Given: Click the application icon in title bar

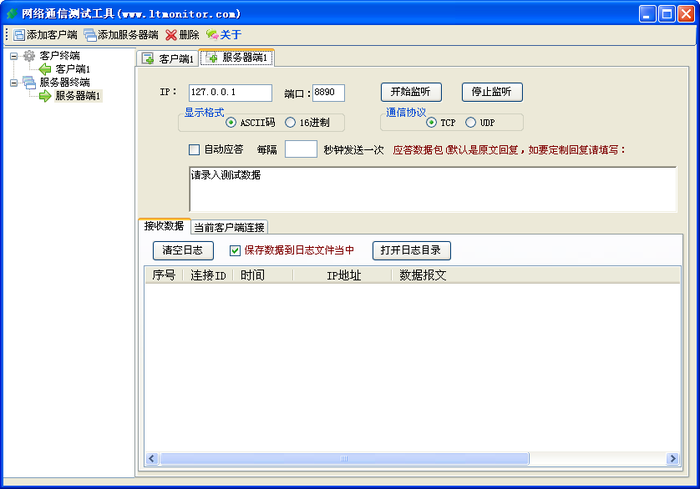Looking at the screenshot, I should click(x=12, y=13).
